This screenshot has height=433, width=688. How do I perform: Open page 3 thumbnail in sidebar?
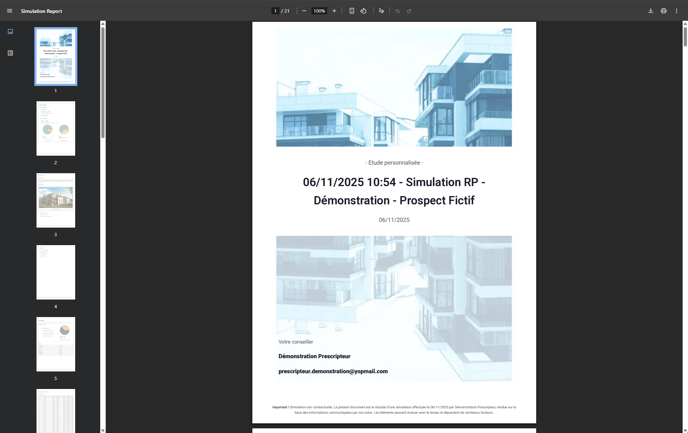tap(56, 200)
